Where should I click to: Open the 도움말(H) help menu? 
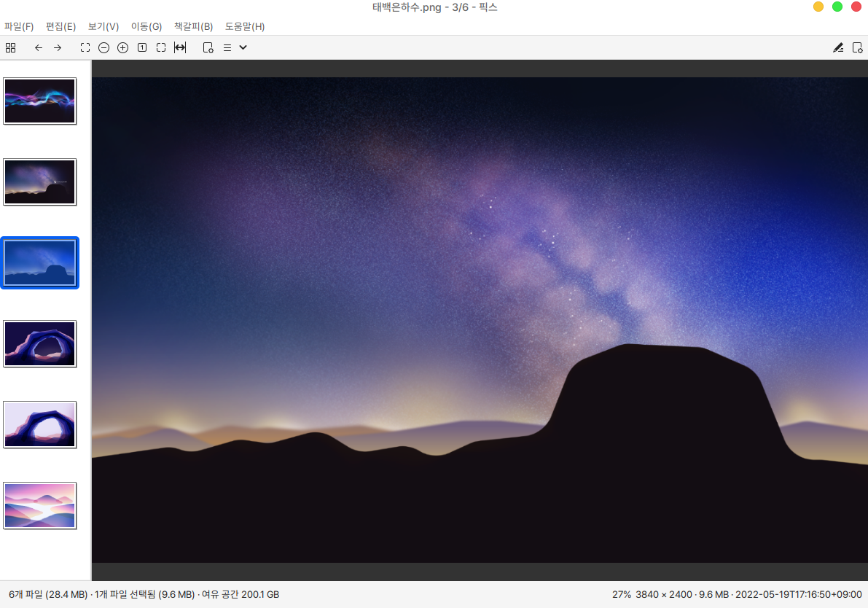tap(245, 27)
